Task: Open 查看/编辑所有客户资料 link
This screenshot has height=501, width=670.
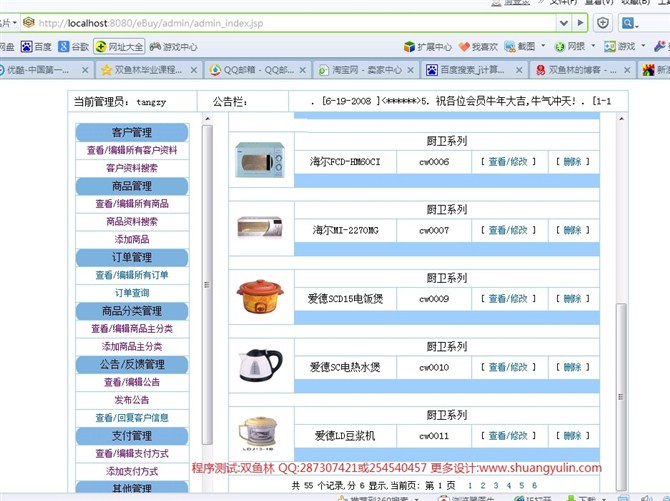Action: pyautogui.click(x=132, y=150)
